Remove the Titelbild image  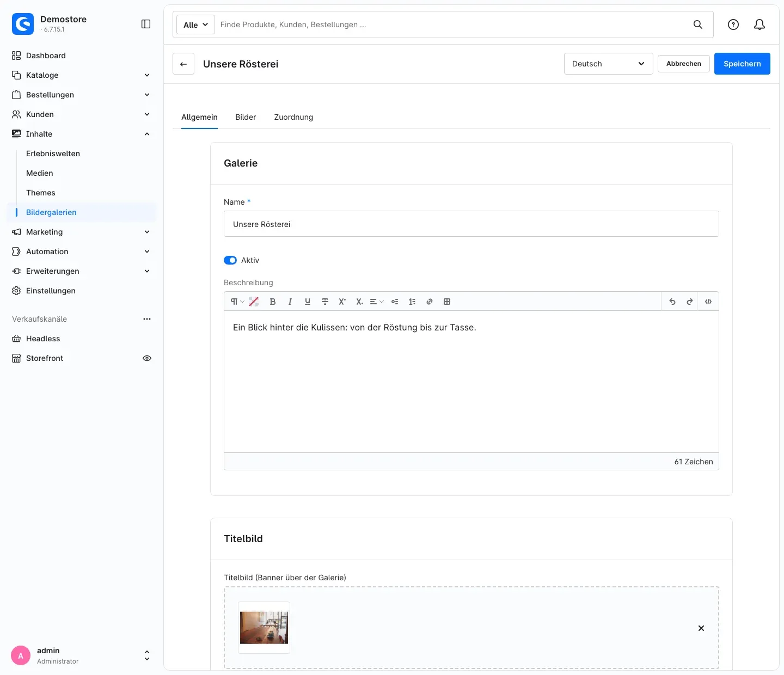coord(701,628)
